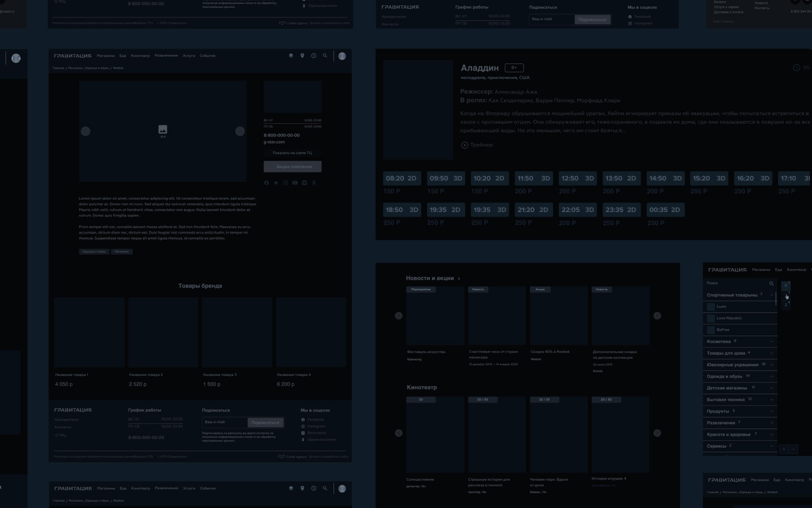Image resolution: width=812 pixels, height=508 pixels.
Task: Click the magnifier in the Поиск field
Action: tap(771, 283)
